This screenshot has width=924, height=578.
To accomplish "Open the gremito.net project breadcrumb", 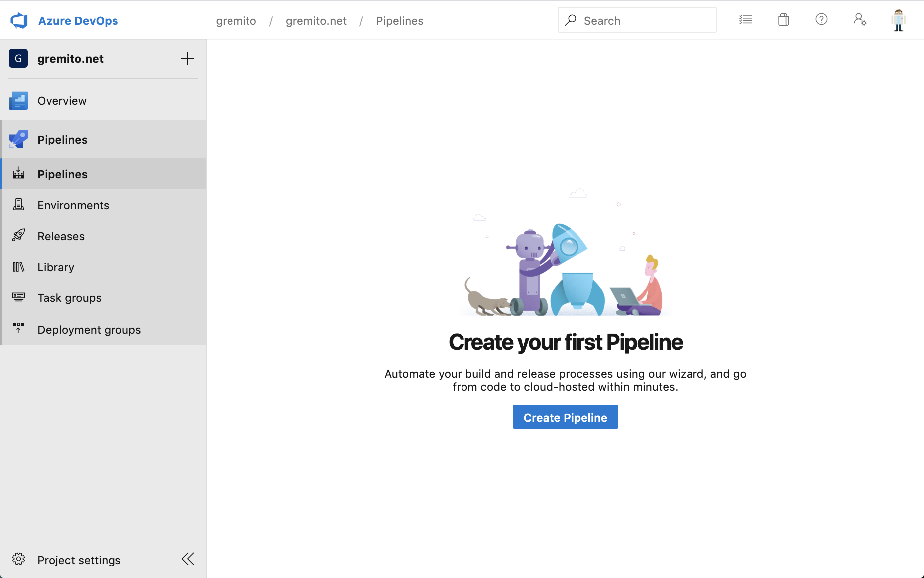I will coord(316,21).
